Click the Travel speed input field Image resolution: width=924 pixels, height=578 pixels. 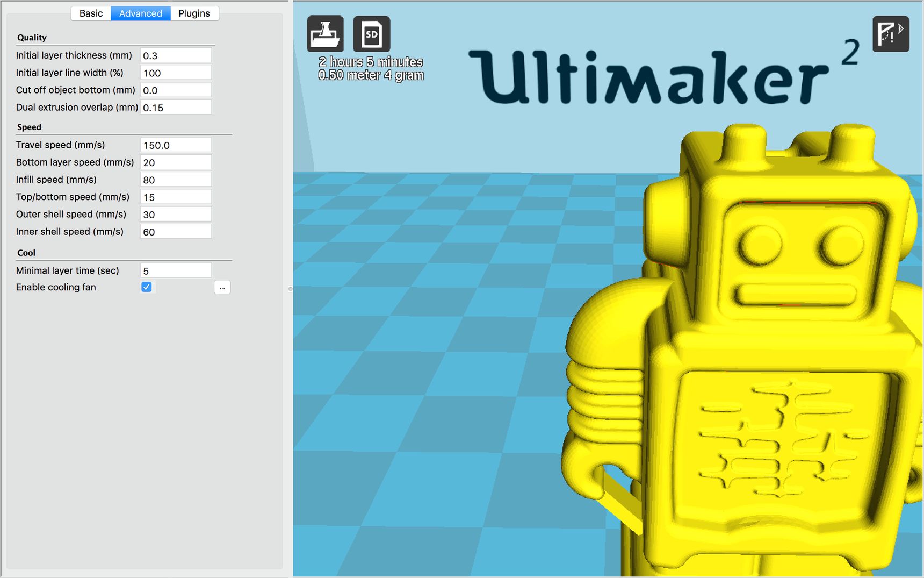tap(176, 145)
